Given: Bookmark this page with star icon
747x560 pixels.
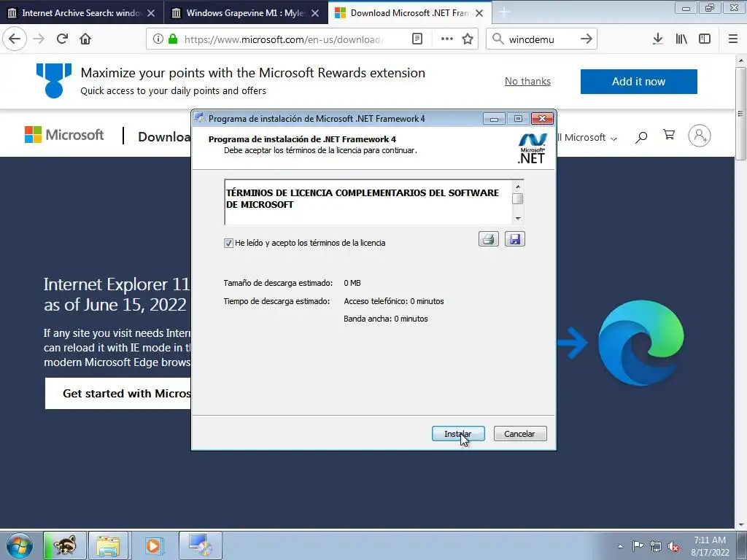Looking at the screenshot, I should pyautogui.click(x=468, y=39).
